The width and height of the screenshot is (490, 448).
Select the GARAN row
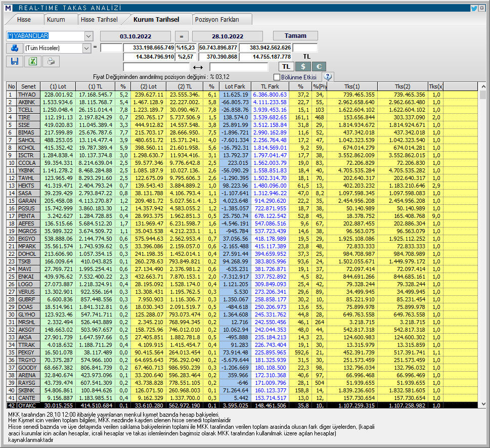242,201
